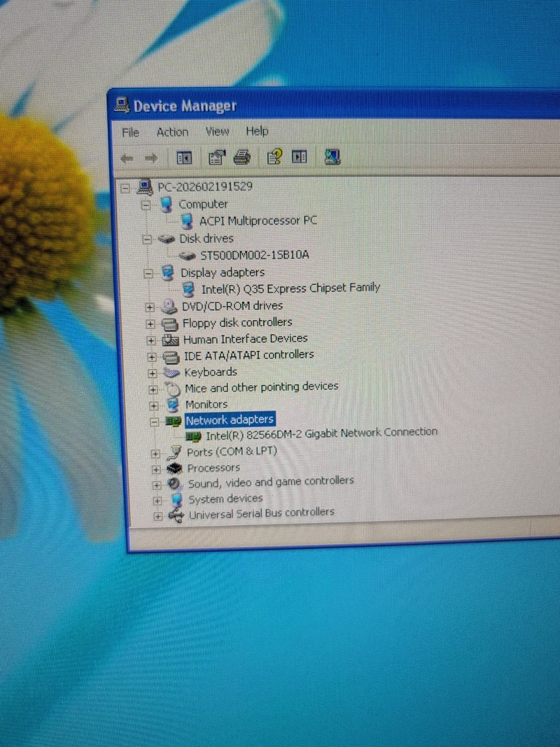The image size is (560, 747).
Task: Click the ST500DM002 disk drive icon
Action: pos(187,255)
